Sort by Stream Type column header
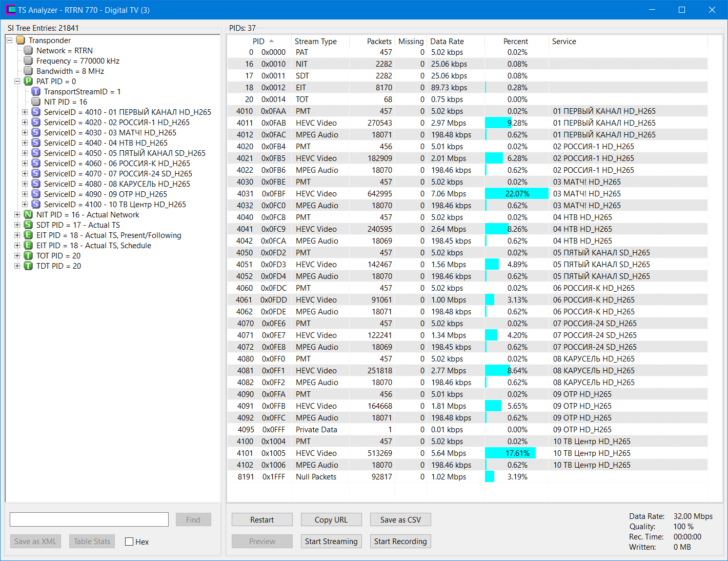The width and height of the screenshot is (728, 561). click(x=315, y=42)
